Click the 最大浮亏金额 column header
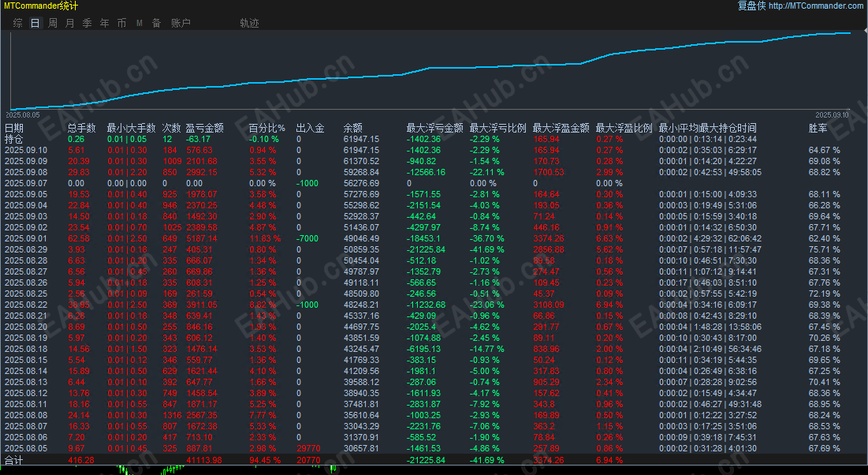The height and width of the screenshot is (475, 868). click(x=434, y=128)
